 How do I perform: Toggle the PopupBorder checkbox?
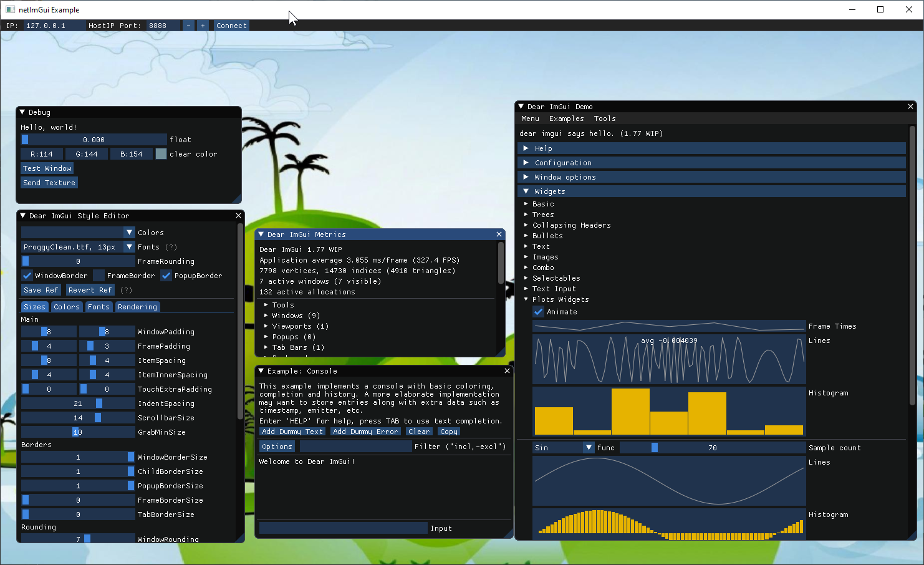pyautogui.click(x=166, y=276)
